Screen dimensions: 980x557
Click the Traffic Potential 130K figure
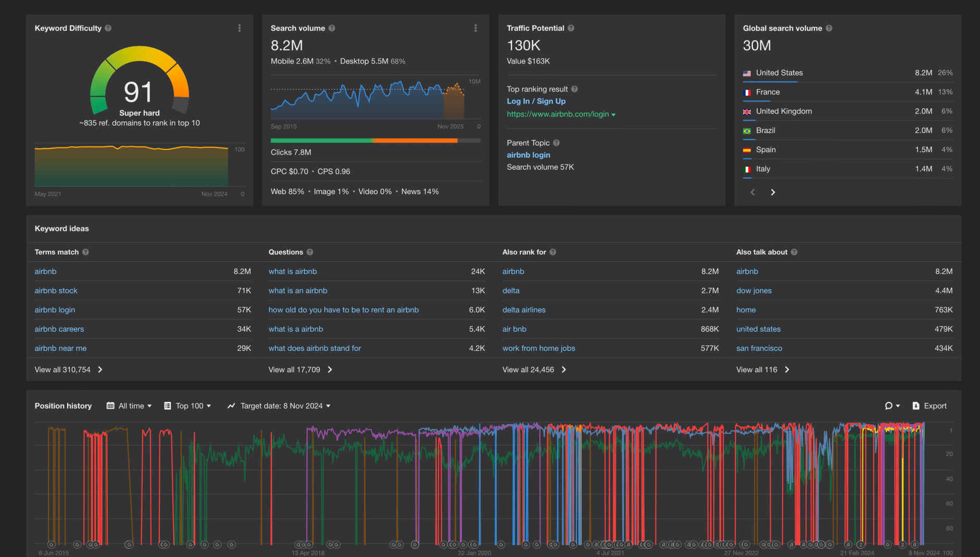click(524, 46)
